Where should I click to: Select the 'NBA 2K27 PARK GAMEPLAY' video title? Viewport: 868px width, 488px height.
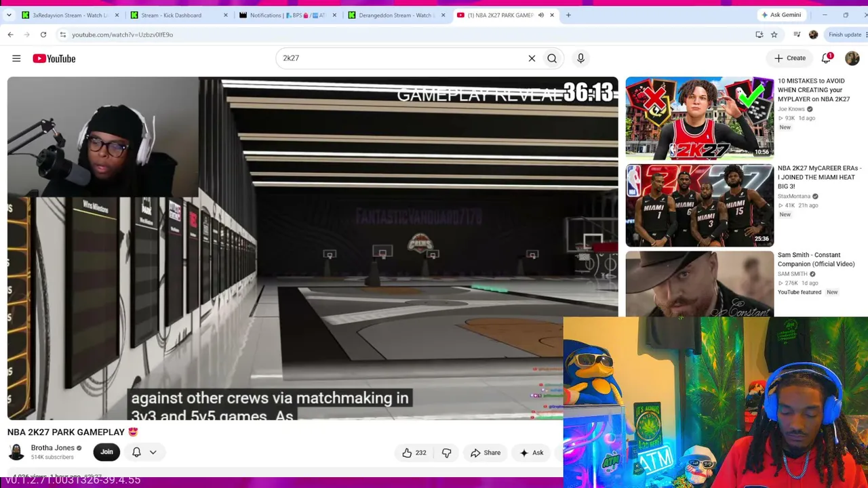click(x=66, y=432)
